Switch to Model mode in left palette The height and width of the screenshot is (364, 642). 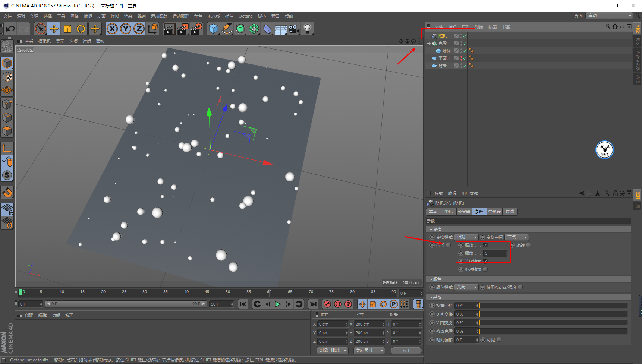(x=7, y=63)
